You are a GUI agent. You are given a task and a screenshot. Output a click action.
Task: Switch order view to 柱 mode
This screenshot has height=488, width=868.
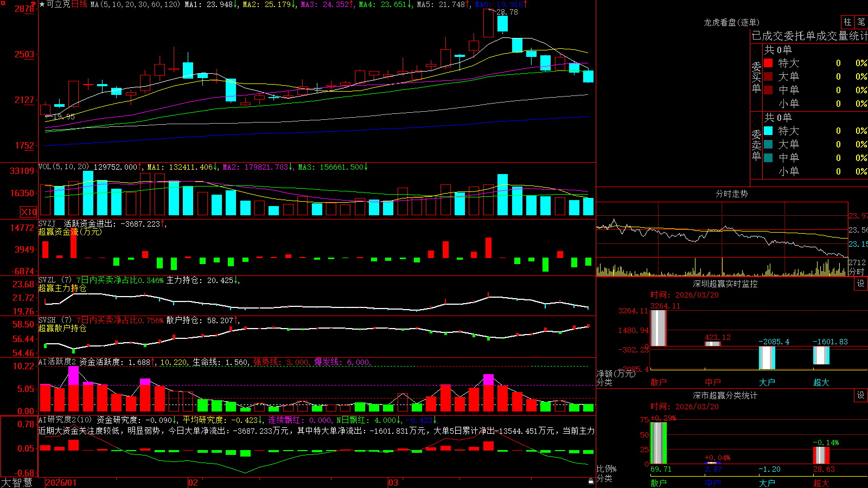point(847,22)
